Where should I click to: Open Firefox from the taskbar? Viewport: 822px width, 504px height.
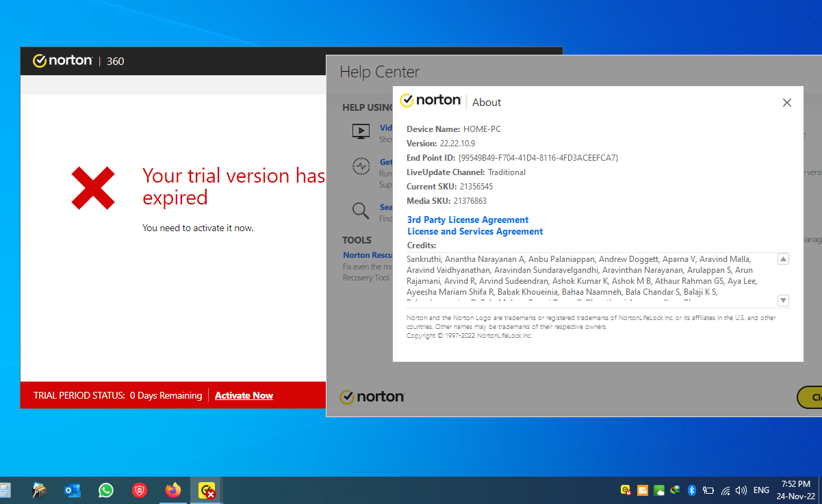pos(172,490)
